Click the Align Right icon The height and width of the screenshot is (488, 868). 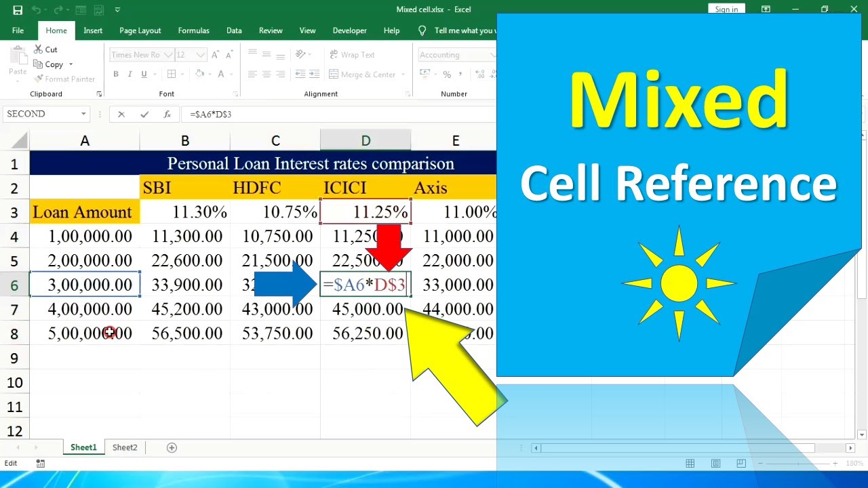(x=281, y=75)
